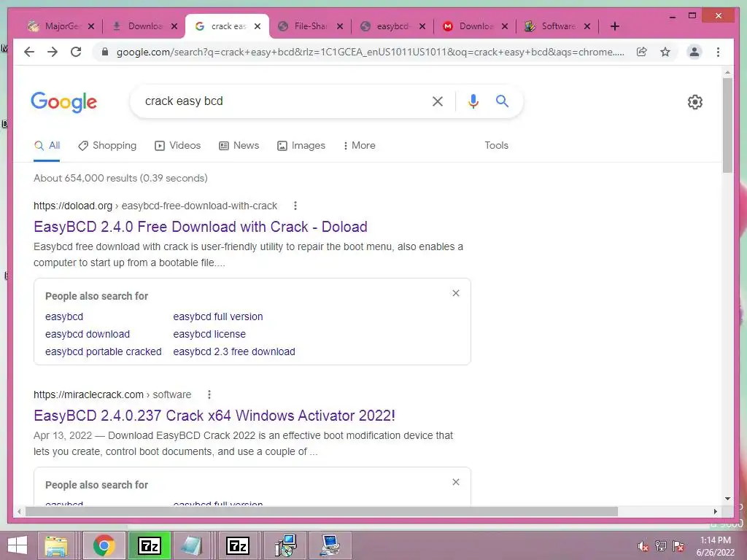Open a new tab with the plus button

click(614, 26)
